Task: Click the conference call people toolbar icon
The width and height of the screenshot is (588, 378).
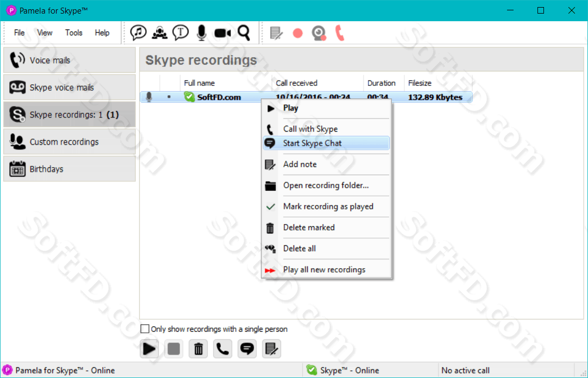Action: [x=160, y=33]
